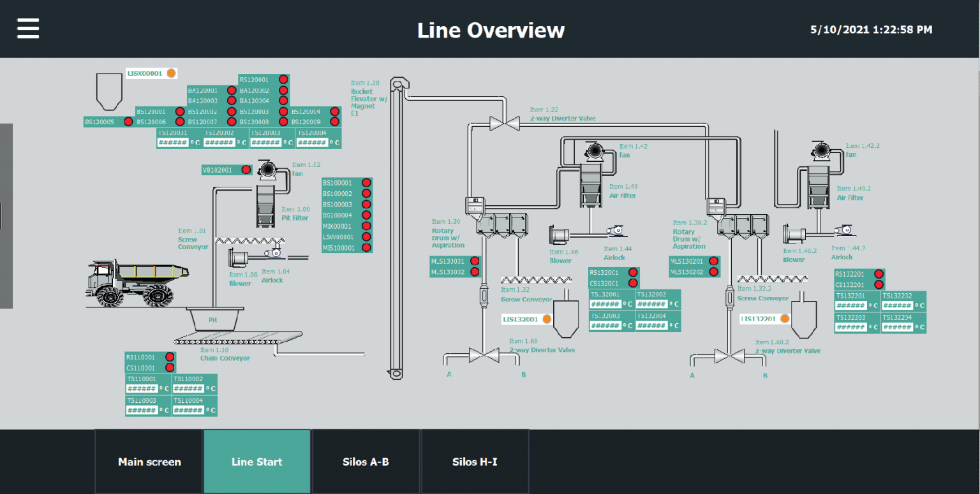The width and height of the screenshot is (980, 494).
Task: Click the Item 1.06 Blower icon
Action: [239, 259]
